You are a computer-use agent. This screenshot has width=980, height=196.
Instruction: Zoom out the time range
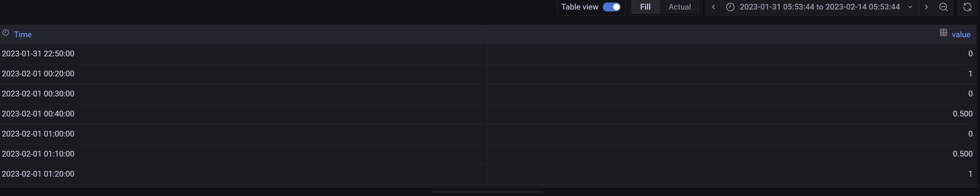coord(944,7)
